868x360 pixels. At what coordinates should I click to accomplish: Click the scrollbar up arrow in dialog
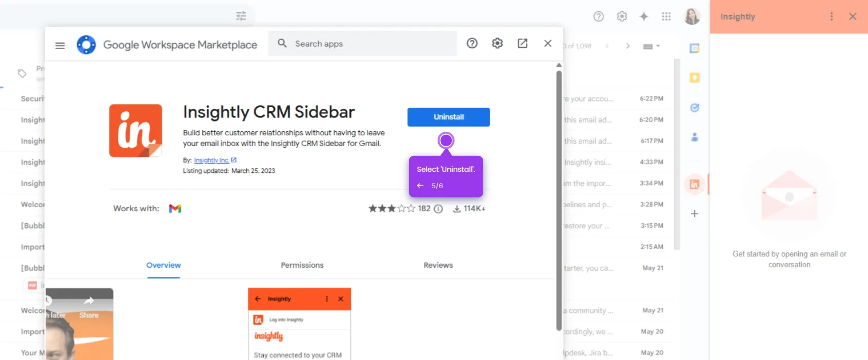559,65
